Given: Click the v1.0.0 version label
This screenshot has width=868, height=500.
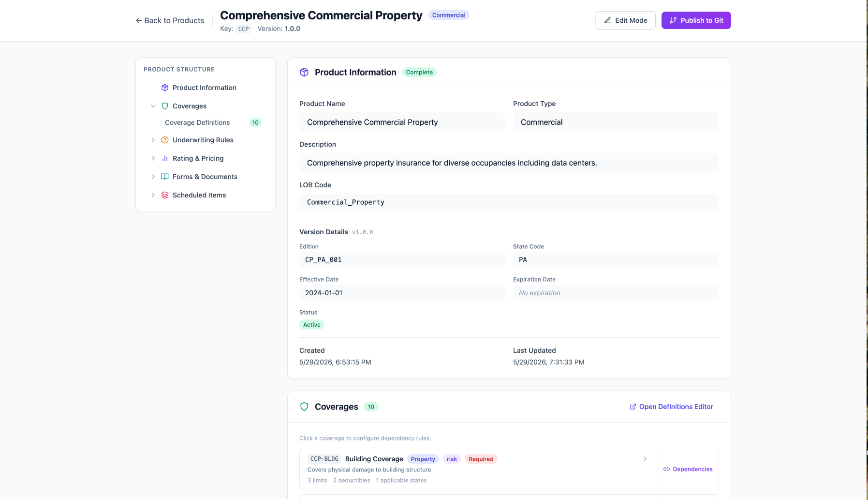Looking at the screenshot, I should click(362, 232).
